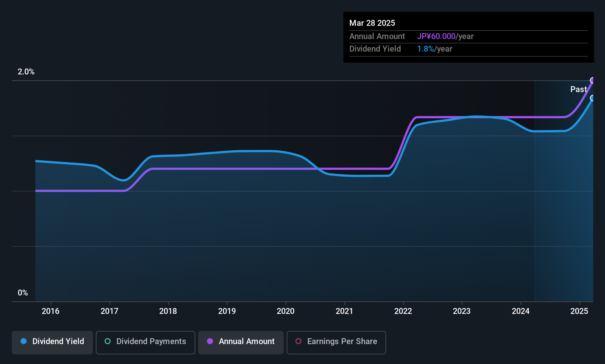
Task: Click the 2020 x-axis label
Action: [286, 311]
